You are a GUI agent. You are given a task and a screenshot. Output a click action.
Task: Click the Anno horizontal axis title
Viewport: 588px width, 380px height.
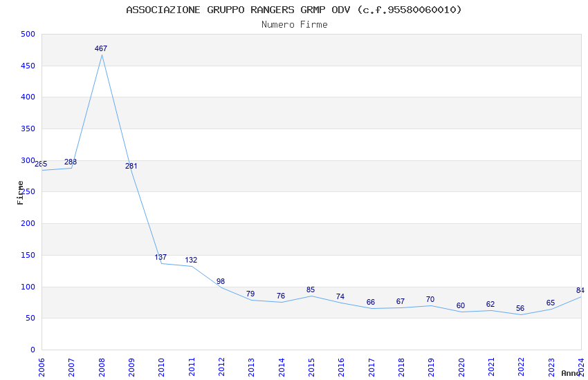pos(571,373)
